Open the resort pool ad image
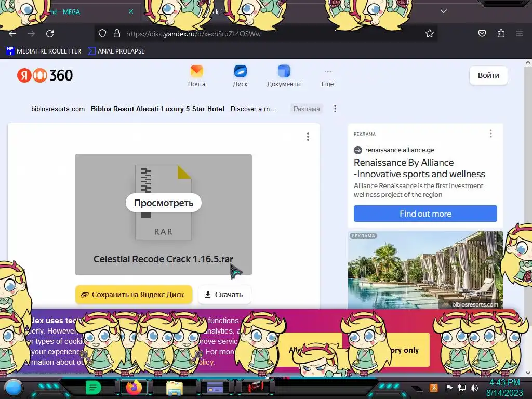The image size is (532, 399). coord(425,270)
